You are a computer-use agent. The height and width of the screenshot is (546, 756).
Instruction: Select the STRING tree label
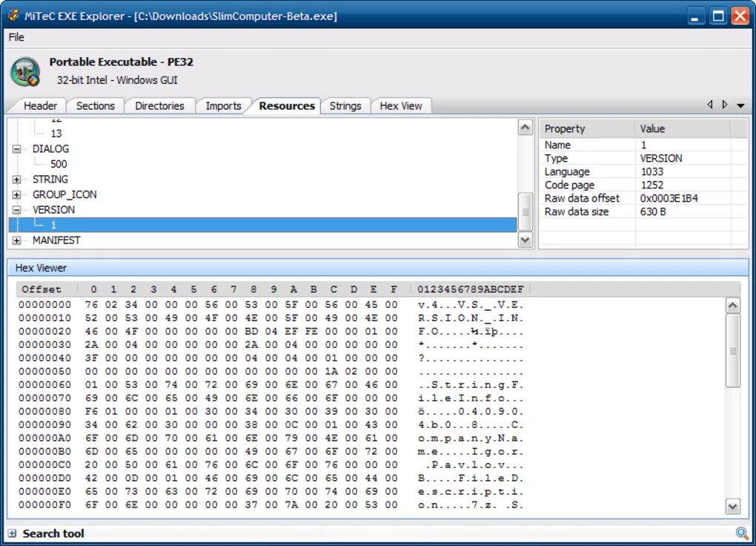[x=50, y=179]
